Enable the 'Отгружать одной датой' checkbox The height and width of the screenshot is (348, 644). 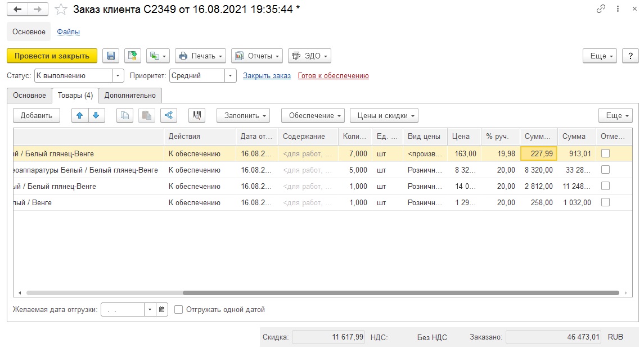point(179,309)
